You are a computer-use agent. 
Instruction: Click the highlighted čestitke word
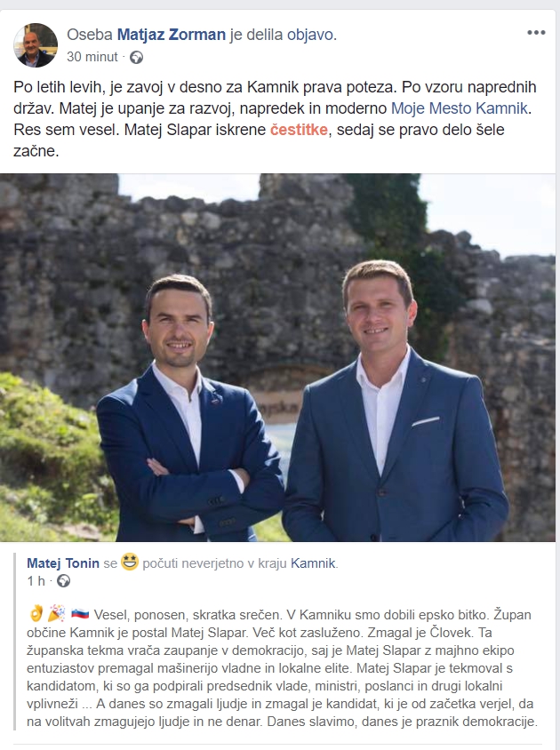[299, 130]
